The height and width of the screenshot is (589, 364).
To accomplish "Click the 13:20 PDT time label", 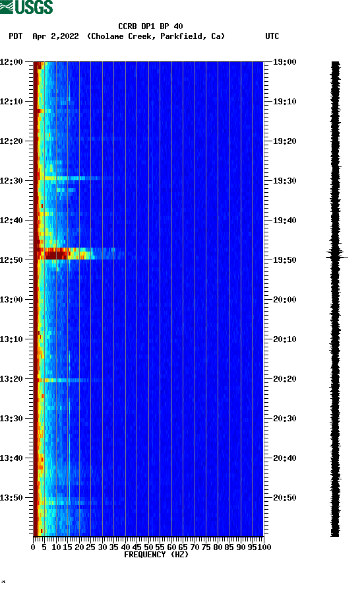I will 12,379.
